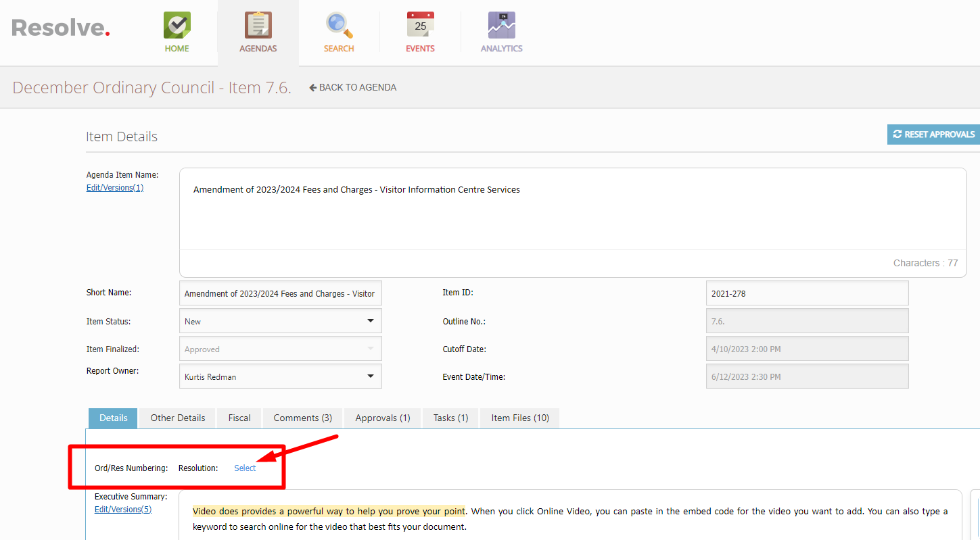Click the 'Report Owner:' label
Viewport: 980px width, 540px height.
113,371
